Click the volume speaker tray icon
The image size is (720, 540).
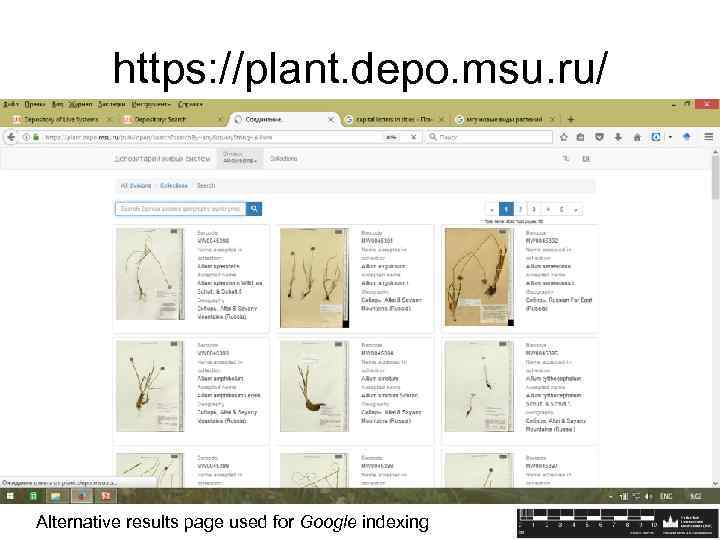click(x=648, y=496)
